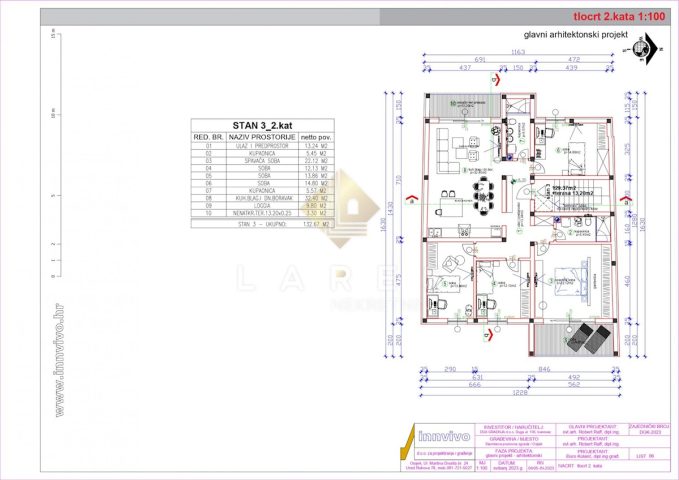Click row 09 'LOGGIA'
Viewport: 679px width, 480px height.
262,205
